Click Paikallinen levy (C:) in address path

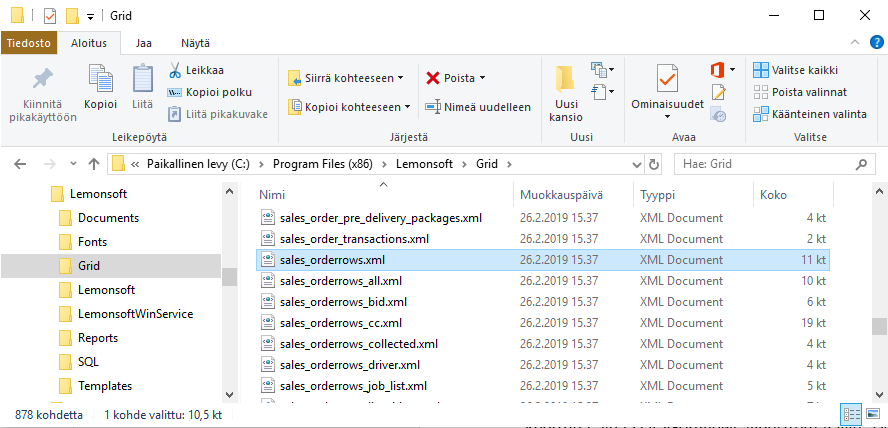pos(198,164)
